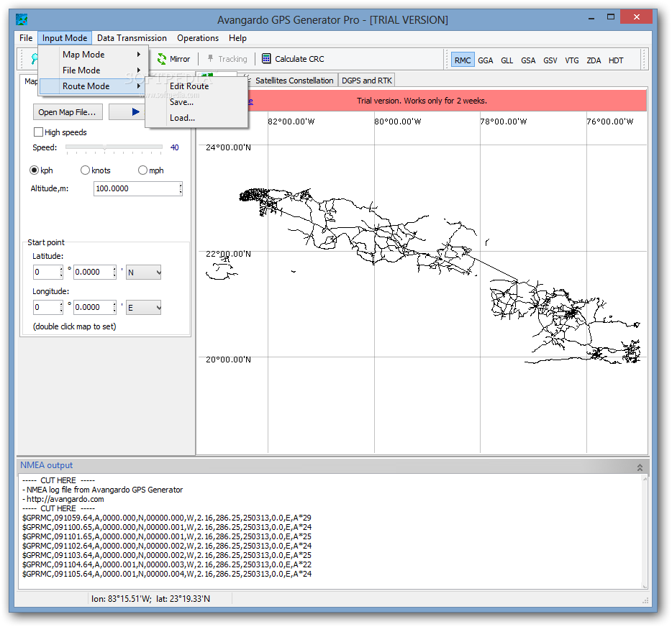
Task: Click the Tracking pin icon
Action: coord(210,59)
